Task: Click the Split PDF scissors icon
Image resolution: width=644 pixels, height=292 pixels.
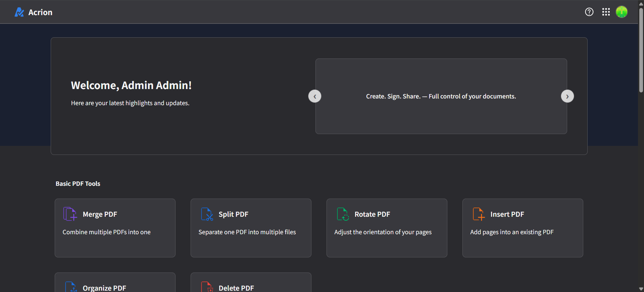Action: point(207,214)
